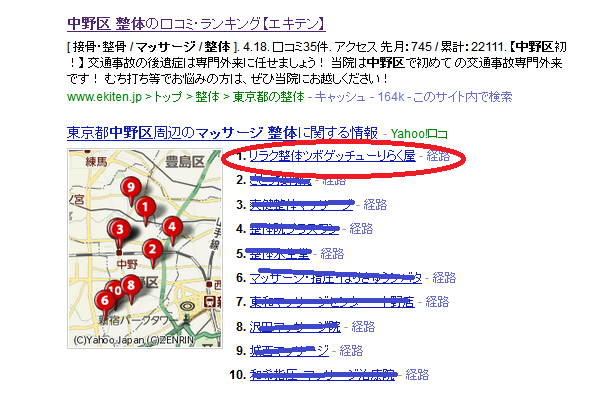Click map pin number 3
The height and width of the screenshot is (400, 600).
tap(120, 230)
